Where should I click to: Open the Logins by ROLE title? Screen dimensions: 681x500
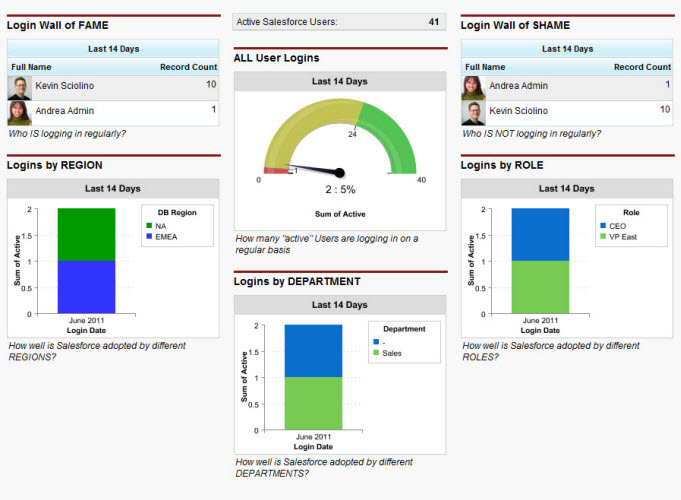click(502, 165)
